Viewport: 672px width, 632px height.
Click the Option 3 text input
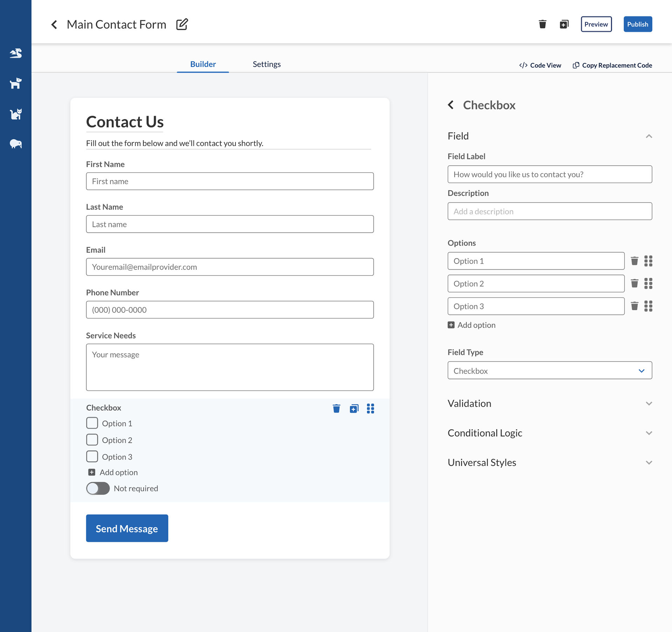[536, 306]
